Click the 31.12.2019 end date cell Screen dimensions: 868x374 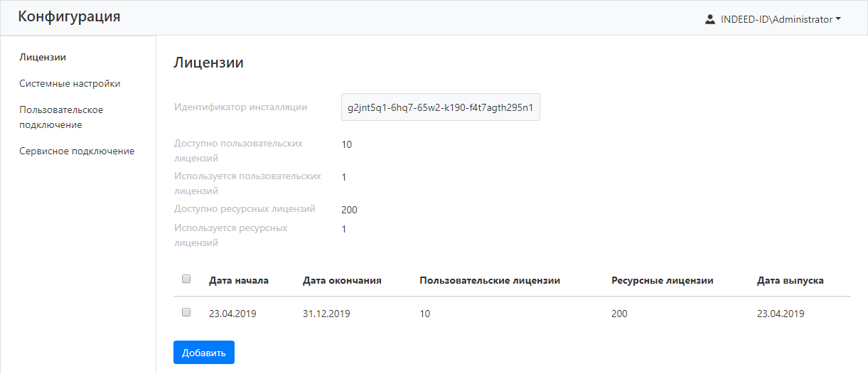point(326,313)
